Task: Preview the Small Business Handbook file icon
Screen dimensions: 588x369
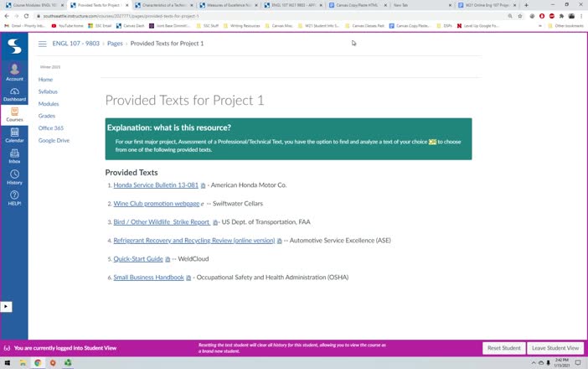Action: (x=188, y=278)
